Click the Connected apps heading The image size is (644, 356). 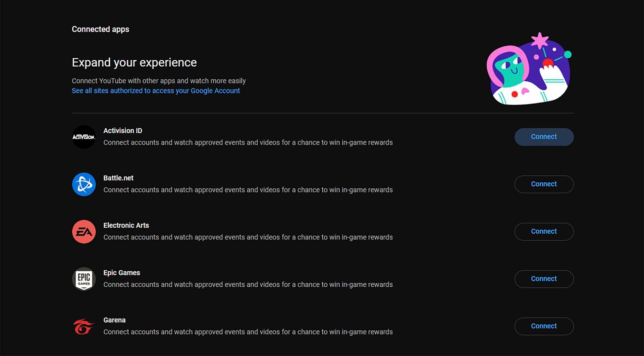tap(100, 29)
